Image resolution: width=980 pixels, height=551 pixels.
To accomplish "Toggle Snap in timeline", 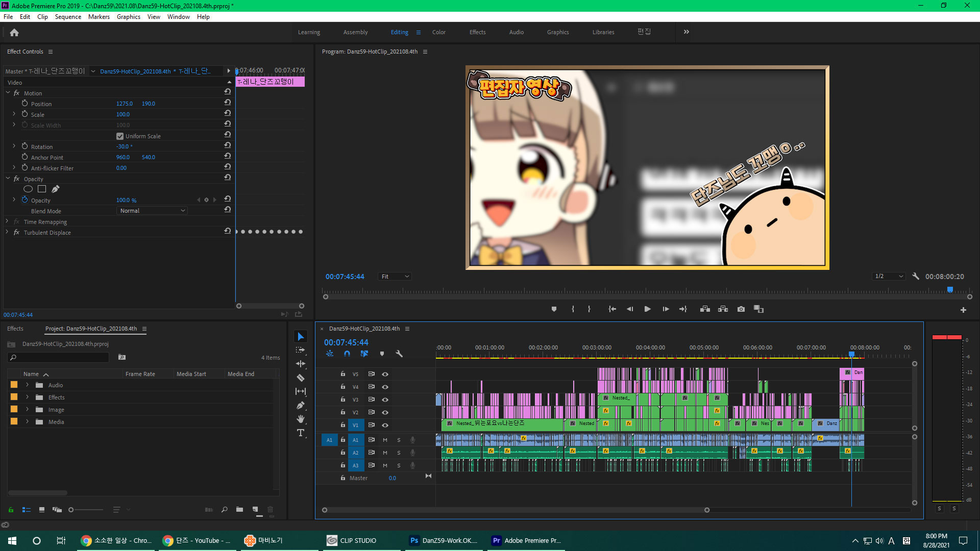I will 347,354.
